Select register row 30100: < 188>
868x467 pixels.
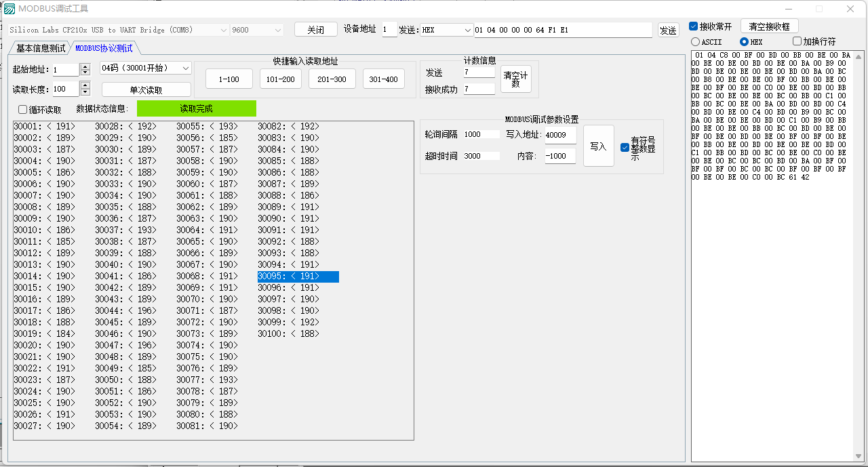pos(289,334)
